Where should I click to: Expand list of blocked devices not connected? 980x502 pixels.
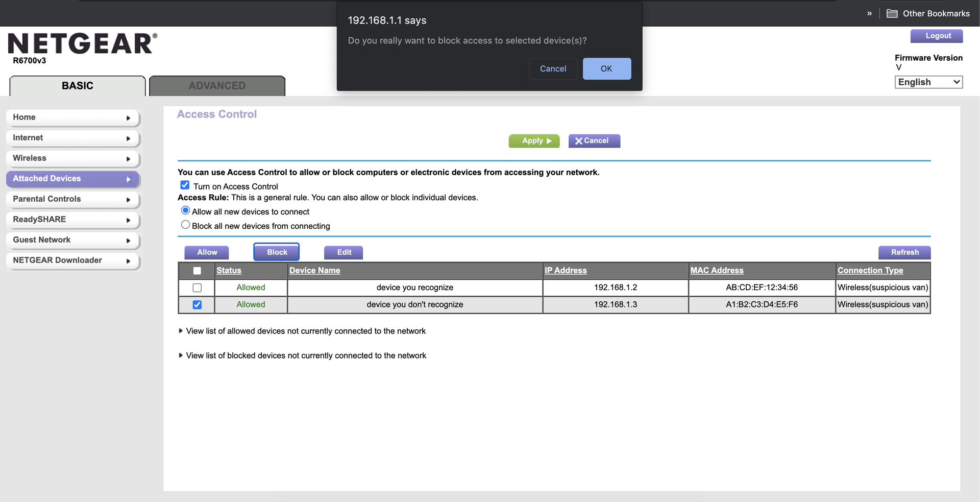pos(302,355)
